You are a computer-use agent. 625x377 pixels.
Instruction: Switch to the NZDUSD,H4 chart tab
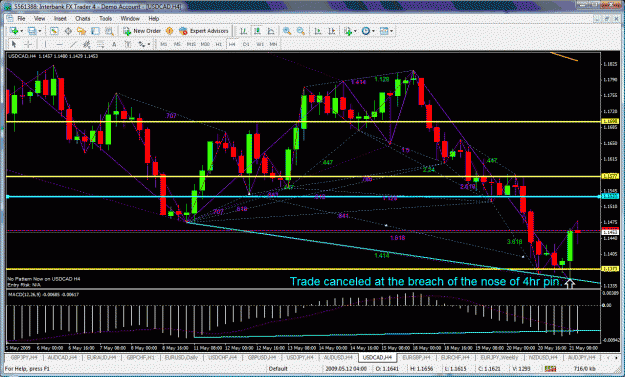(543, 357)
